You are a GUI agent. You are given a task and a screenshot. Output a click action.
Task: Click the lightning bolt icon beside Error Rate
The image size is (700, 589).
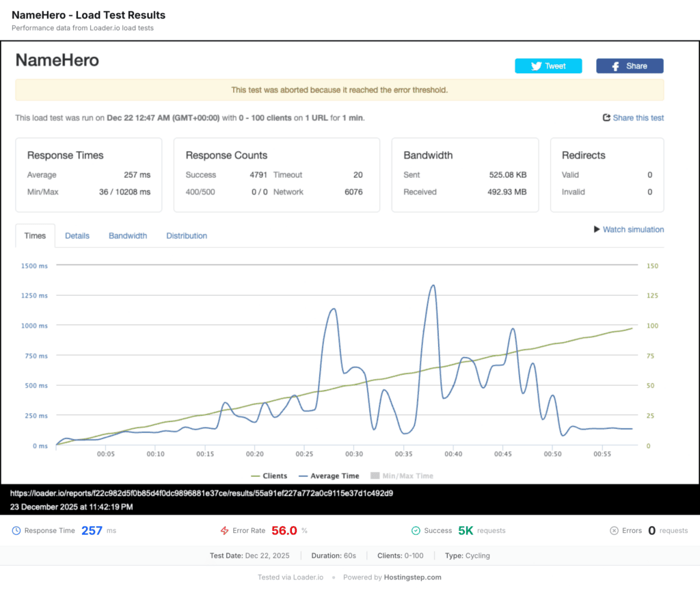224,530
